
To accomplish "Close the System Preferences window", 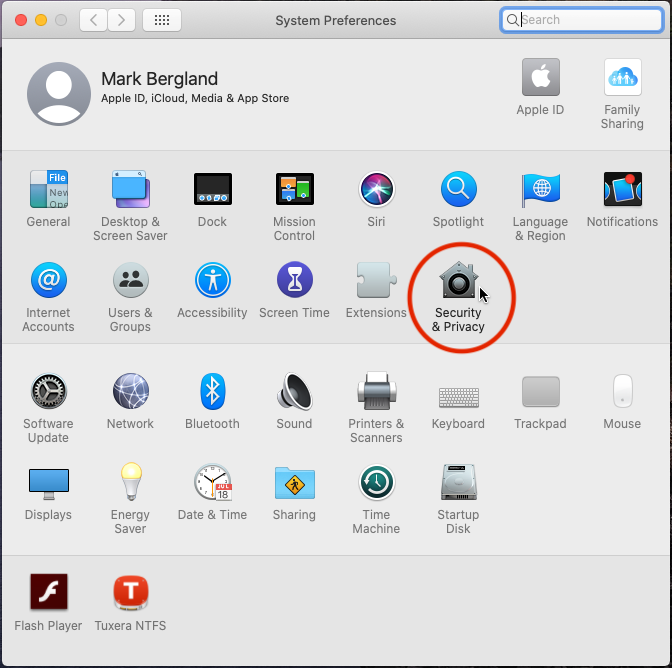I will [21, 20].
